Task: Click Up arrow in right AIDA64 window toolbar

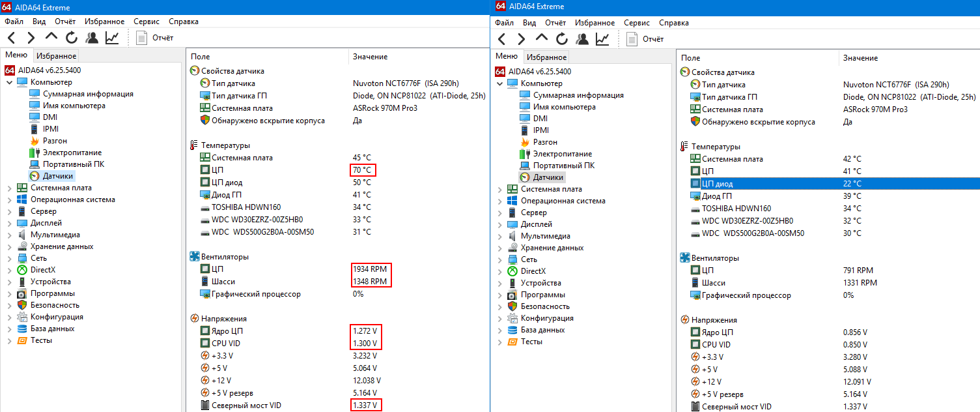Action: tap(542, 39)
